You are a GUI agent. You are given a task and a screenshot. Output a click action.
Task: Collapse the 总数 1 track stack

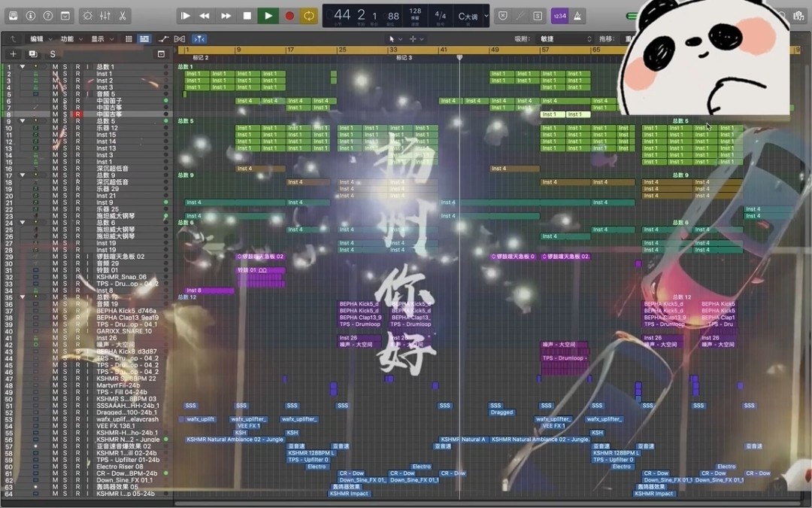click(x=23, y=67)
